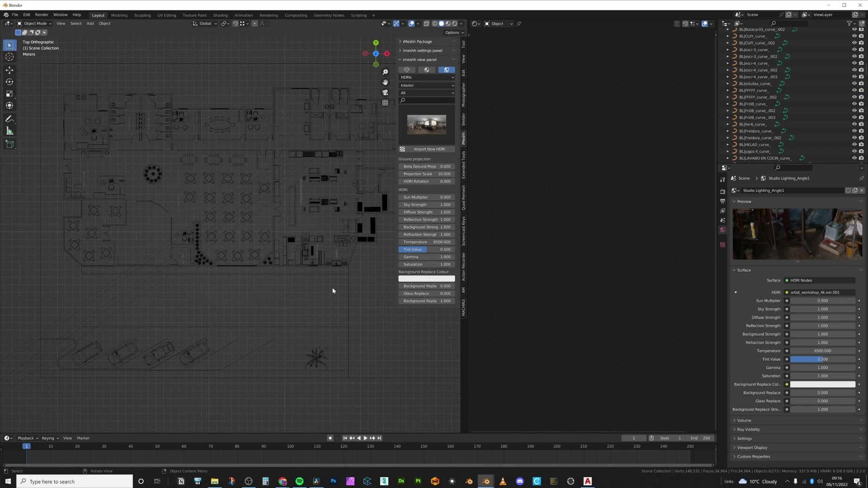Screen dimensions: 868x488
Task: Open the Shading workspace tab
Action: [221, 15]
